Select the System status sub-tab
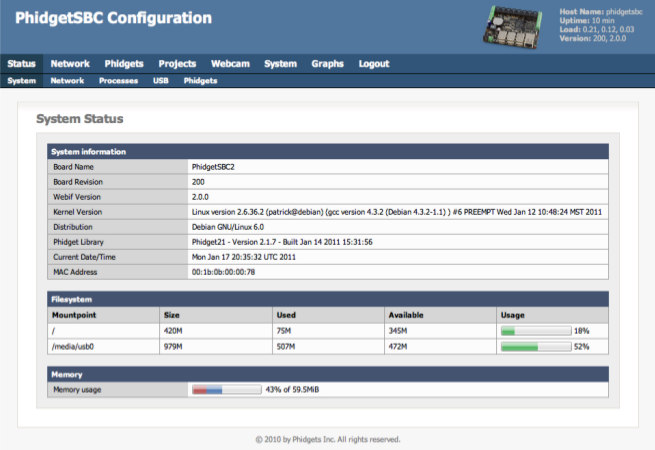 (22, 81)
